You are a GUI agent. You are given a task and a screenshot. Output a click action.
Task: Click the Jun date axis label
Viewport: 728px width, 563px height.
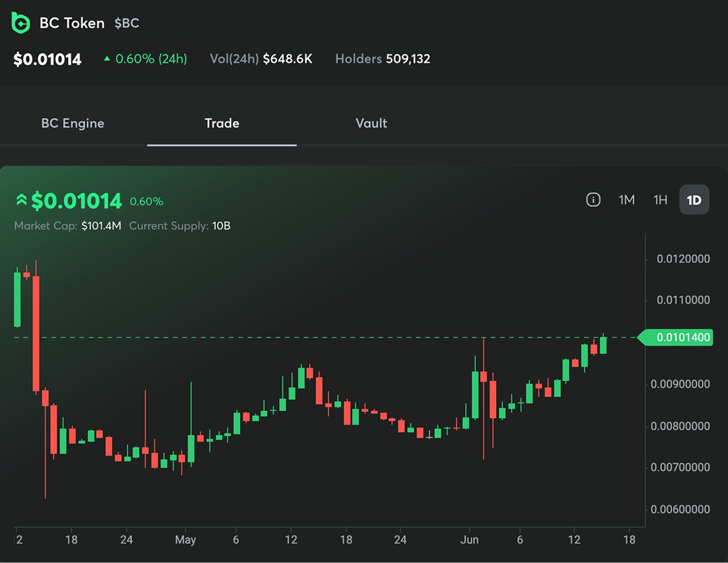click(x=469, y=540)
